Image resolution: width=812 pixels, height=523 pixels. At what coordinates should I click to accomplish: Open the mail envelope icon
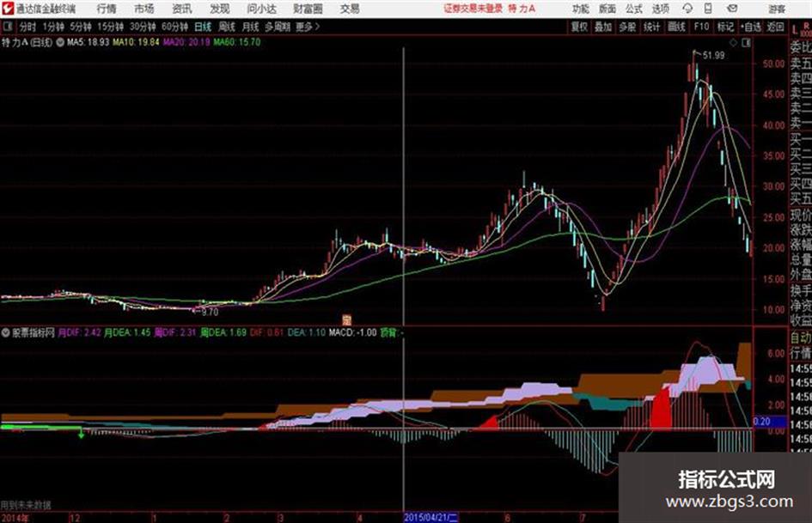(x=732, y=9)
